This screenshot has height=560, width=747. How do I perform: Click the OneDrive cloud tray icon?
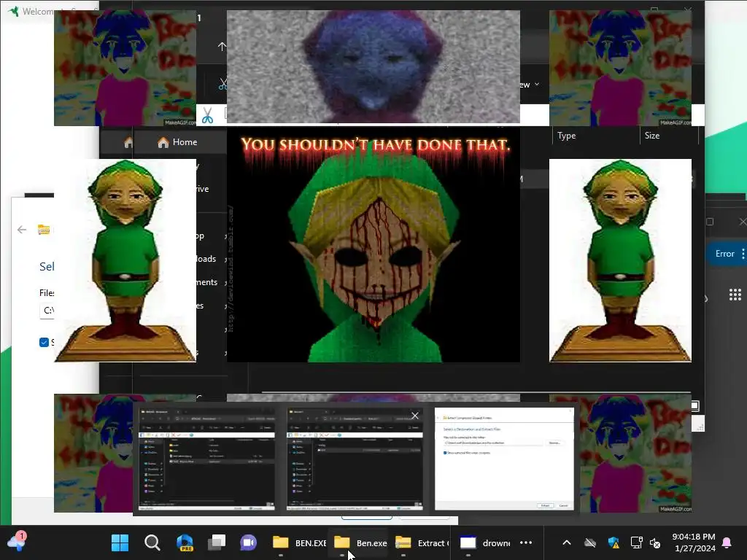[589, 542]
